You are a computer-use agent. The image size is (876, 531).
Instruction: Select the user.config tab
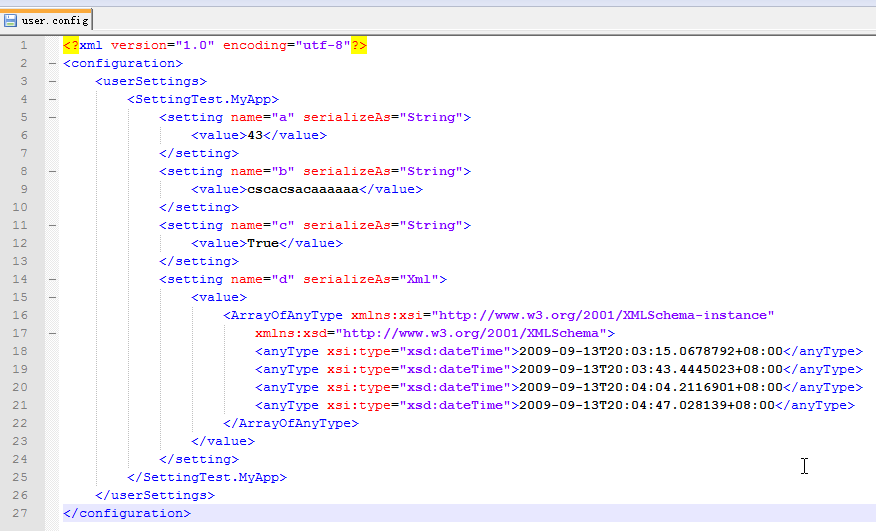pyautogui.click(x=46, y=20)
